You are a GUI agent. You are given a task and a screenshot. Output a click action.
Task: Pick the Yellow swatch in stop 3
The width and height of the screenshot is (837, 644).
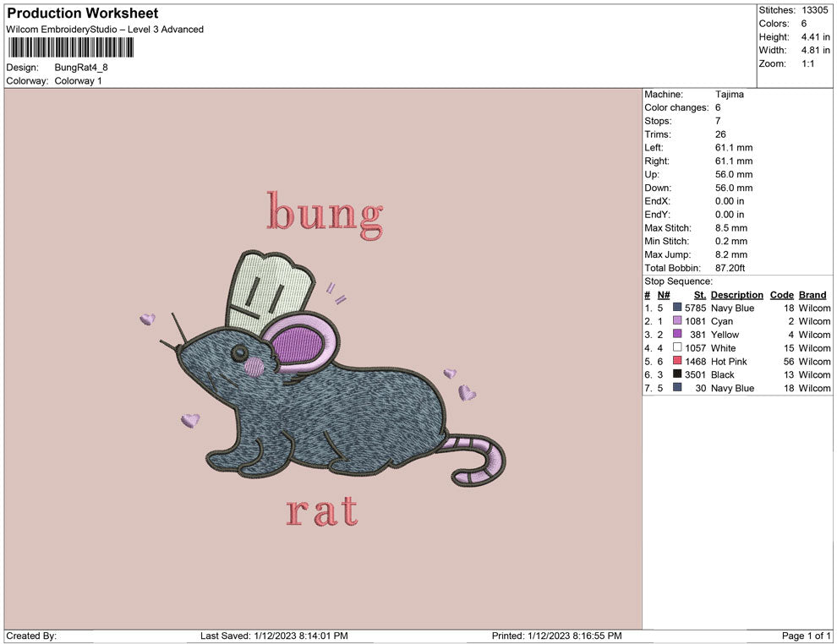coord(677,335)
